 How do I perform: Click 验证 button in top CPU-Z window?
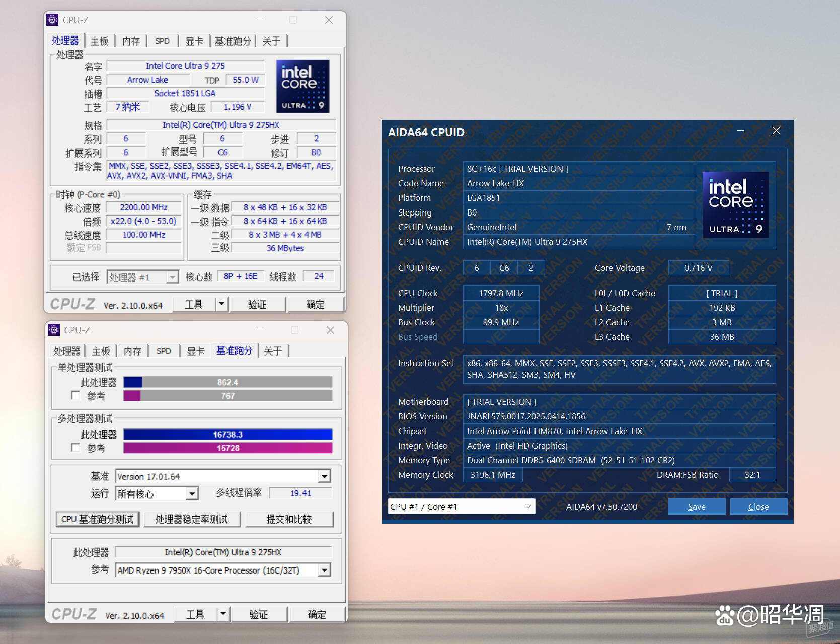257,304
